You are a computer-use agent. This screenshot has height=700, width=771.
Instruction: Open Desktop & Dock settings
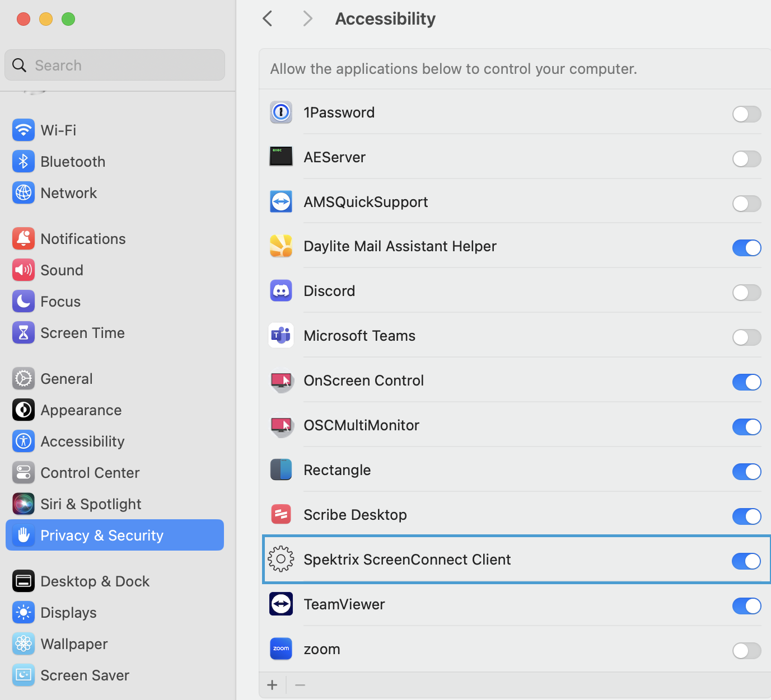click(115, 581)
